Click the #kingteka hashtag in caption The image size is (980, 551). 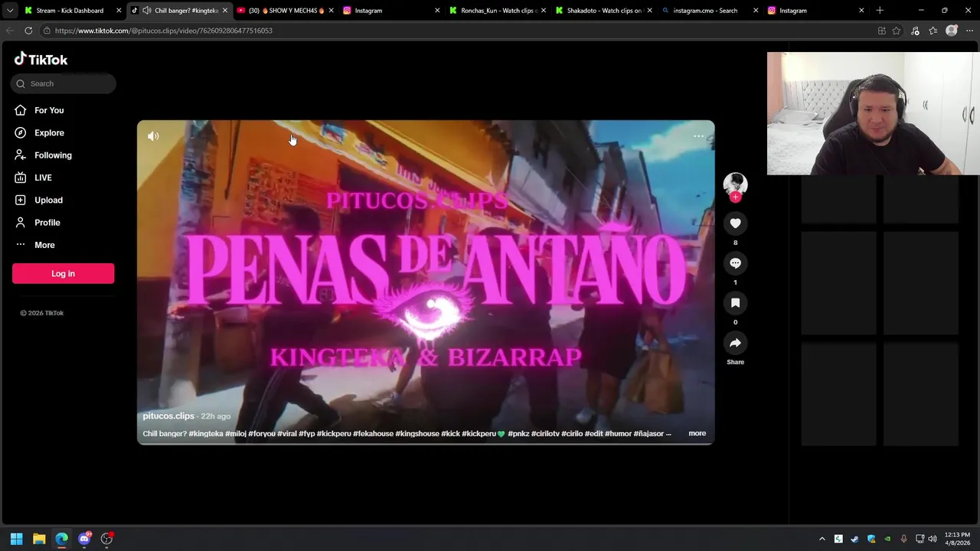(x=206, y=434)
